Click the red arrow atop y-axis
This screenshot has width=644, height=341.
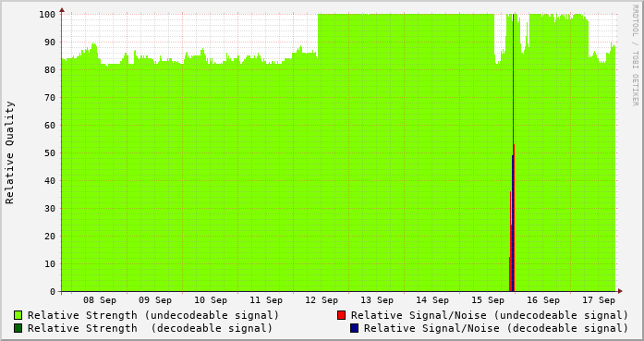point(62,10)
